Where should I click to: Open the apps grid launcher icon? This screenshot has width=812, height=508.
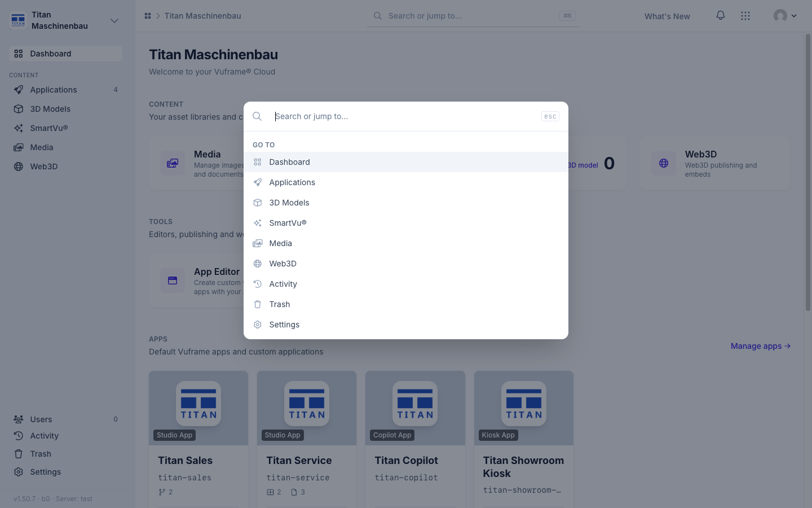pyautogui.click(x=745, y=16)
